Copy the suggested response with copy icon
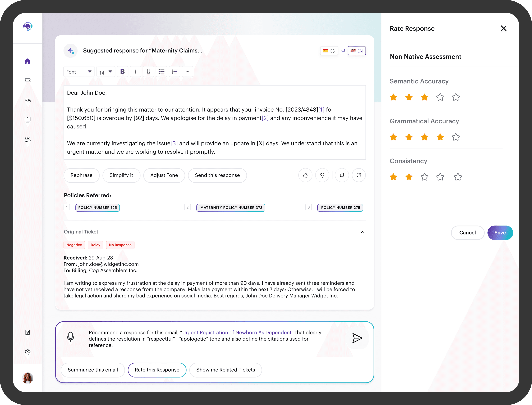Screen dimensions: 532x405 click(x=342, y=175)
